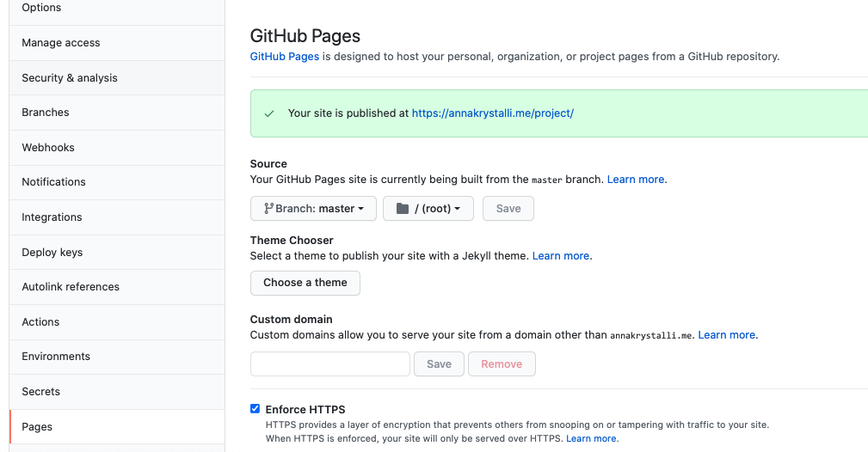Select the Pages sidebar item

117,426
